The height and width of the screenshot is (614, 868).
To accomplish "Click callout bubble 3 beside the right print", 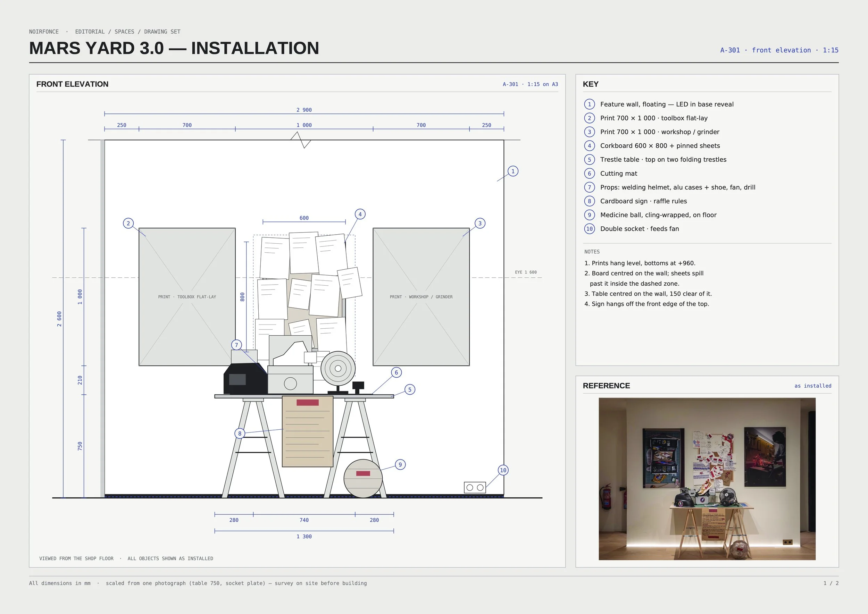I will tap(480, 224).
